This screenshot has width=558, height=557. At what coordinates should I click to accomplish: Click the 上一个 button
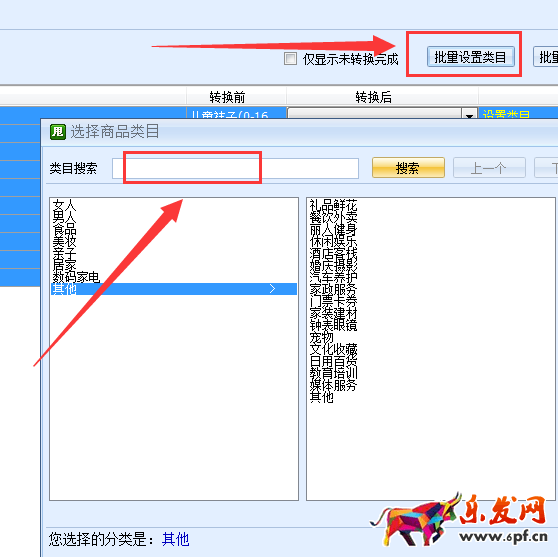coord(489,168)
